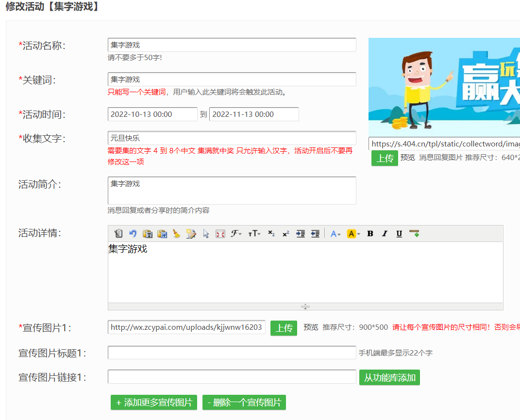Viewport: 520px width, 420px height.
Task: Click the cartoon banner image thumbnail
Action: pos(444,87)
